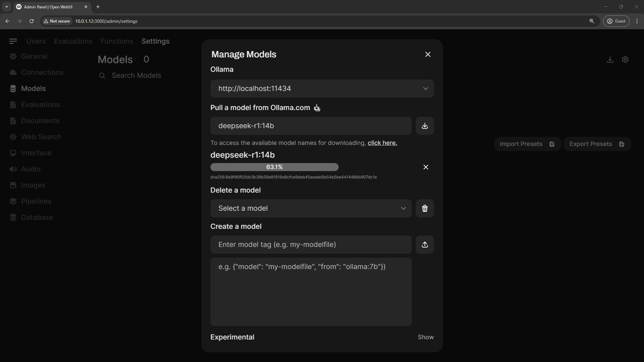Viewport: 644px width, 362px height.
Task: Click the upload icon to create a model
Action: click(x=424, y=244)
